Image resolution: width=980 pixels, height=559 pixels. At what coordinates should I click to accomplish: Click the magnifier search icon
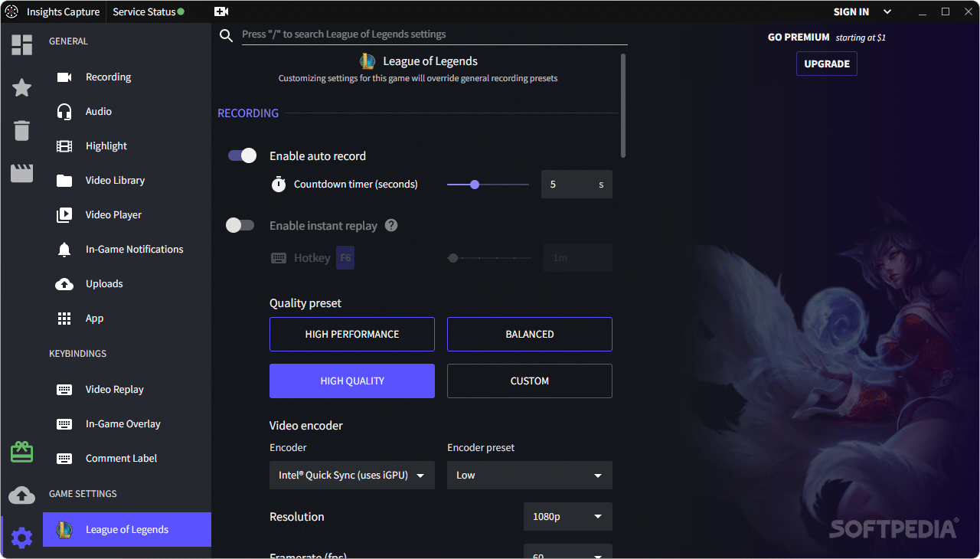click(x=226, y=35)
